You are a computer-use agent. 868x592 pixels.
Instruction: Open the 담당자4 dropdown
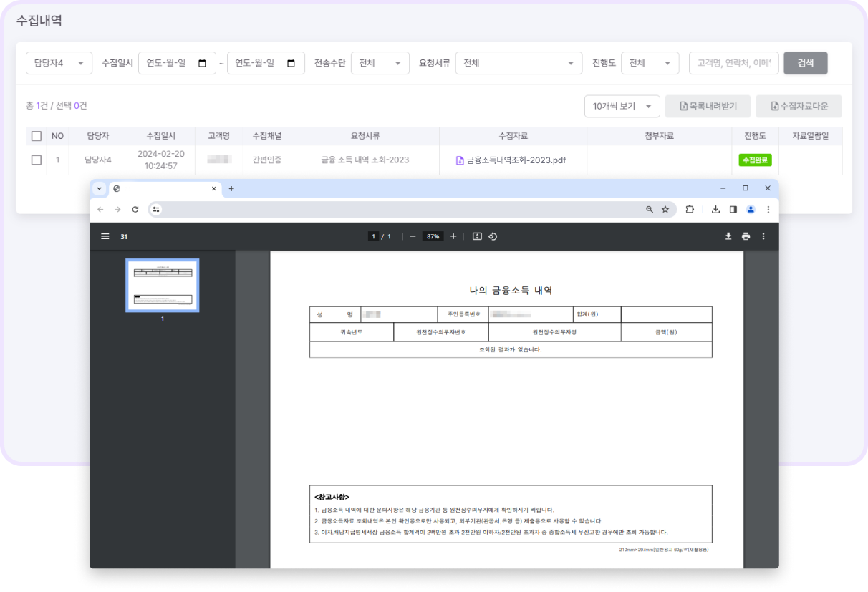pos(59,63)
